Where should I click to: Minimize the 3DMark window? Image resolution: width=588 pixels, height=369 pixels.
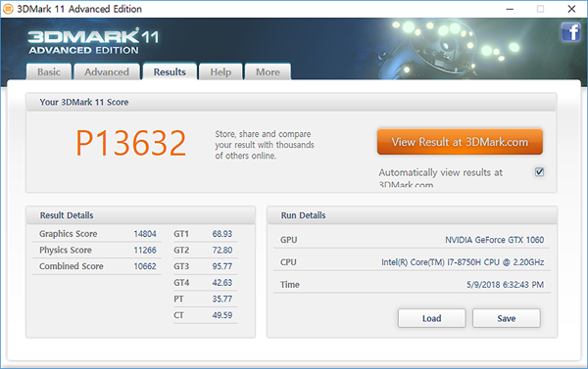[510, 9]
